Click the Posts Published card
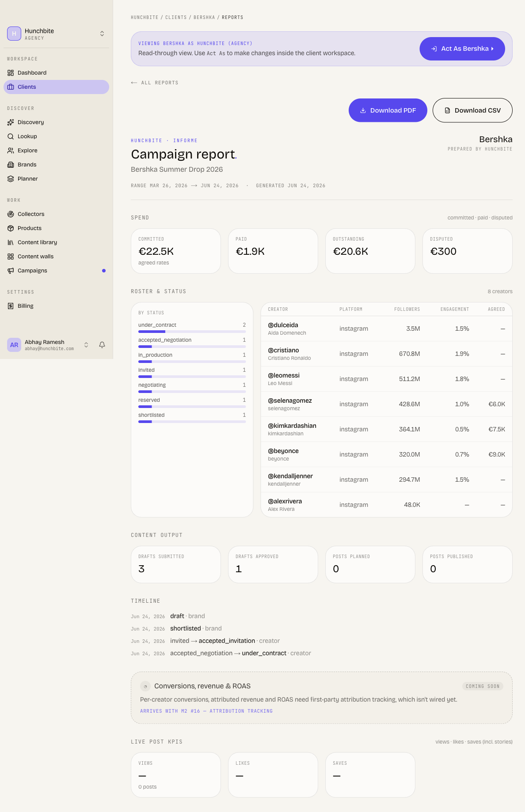The height and width of the screenshot is (812, 525). tap(468, 565)
